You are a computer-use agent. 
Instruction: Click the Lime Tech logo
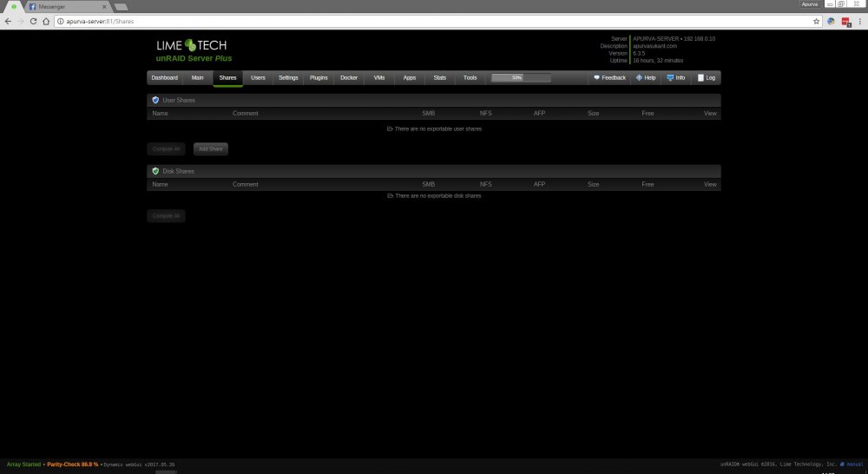tap(192, 45)
